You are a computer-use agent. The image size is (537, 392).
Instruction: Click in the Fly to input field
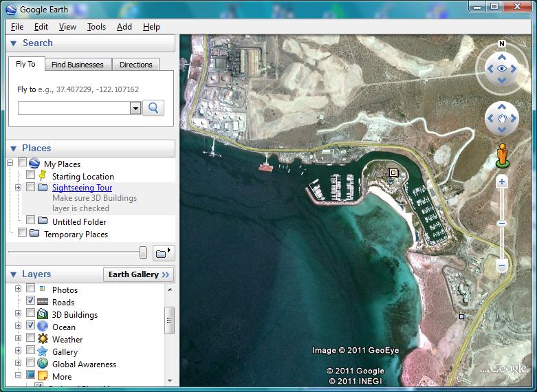click(74, 108)
